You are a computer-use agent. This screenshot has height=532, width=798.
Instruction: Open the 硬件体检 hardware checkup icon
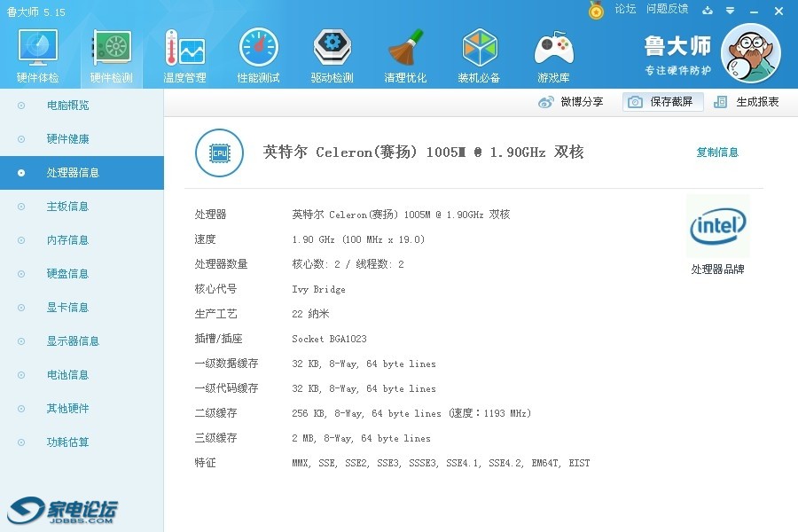pyautogui.click(x=37, y=56)
